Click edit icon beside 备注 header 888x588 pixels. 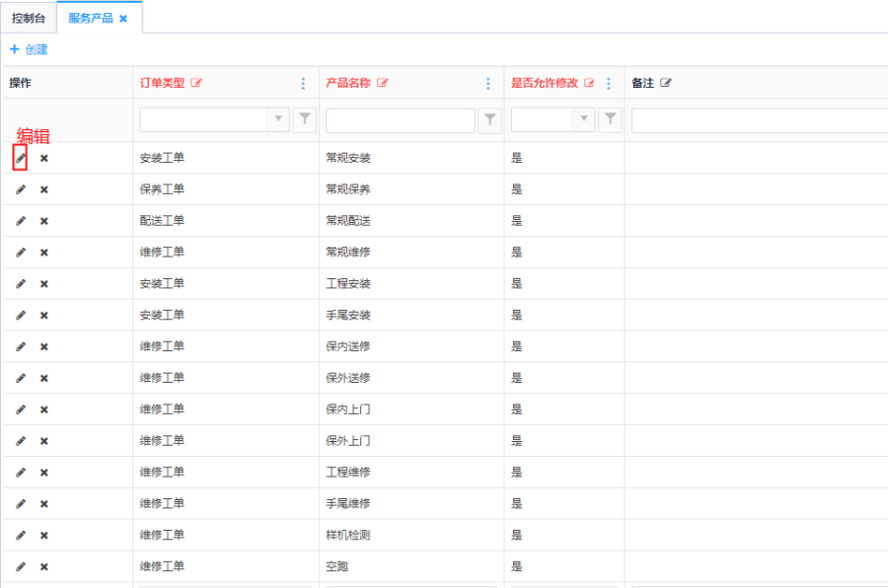pos(666,84)
